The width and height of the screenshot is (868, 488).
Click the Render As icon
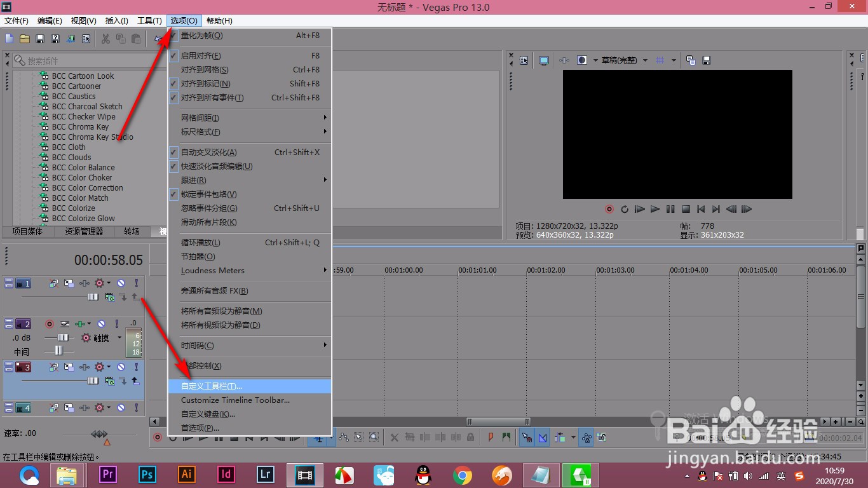click(x=71, y=39)
